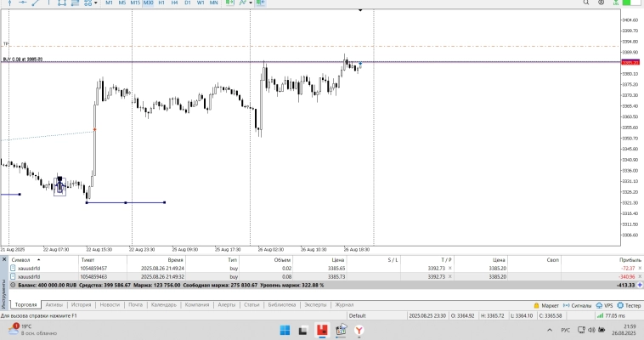Open the VPS section
Viewport: 644px width, 340px height.
pos(607,304)
